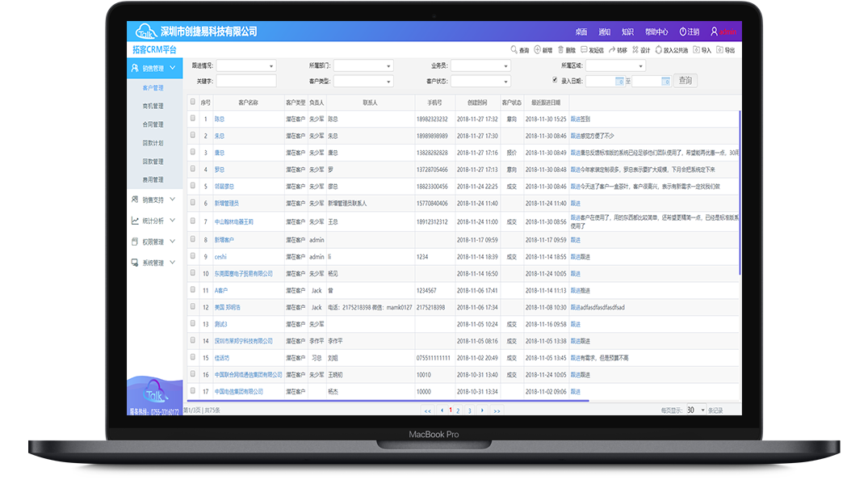The image size is (868, 480).
Task: Click the 转移 transfer arrow icon
Action: 611,50
